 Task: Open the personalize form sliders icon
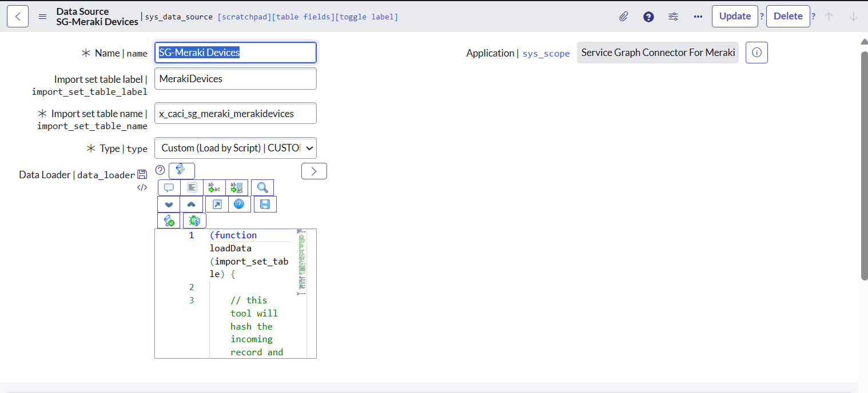click(x=673, y=17)
